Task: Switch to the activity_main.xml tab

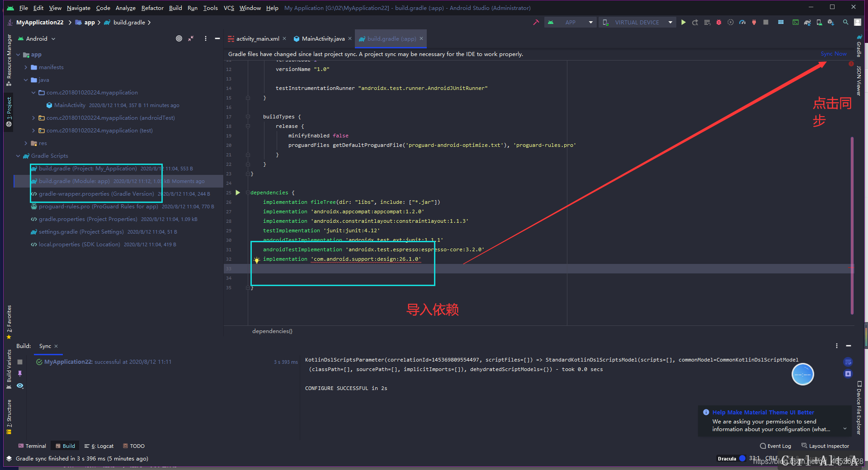Action: pyautogui.click(x=258, y=39)
